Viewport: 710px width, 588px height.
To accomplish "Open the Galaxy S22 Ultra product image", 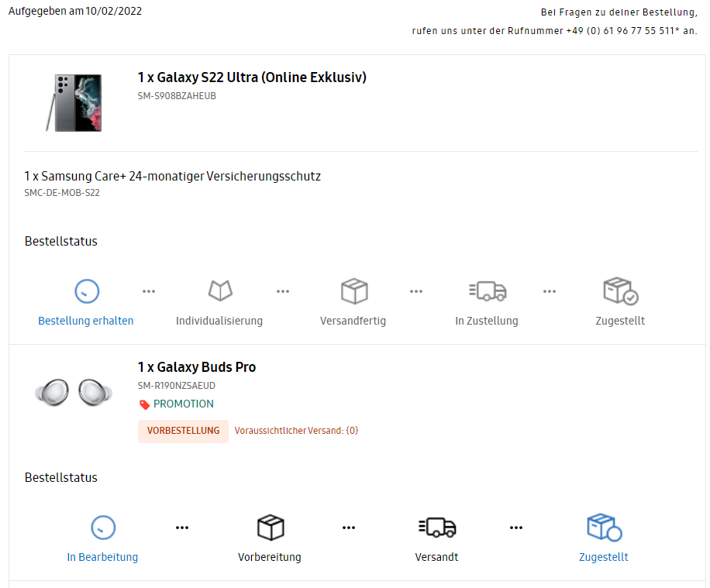I will pyautogui.click(x=74, y=103).
